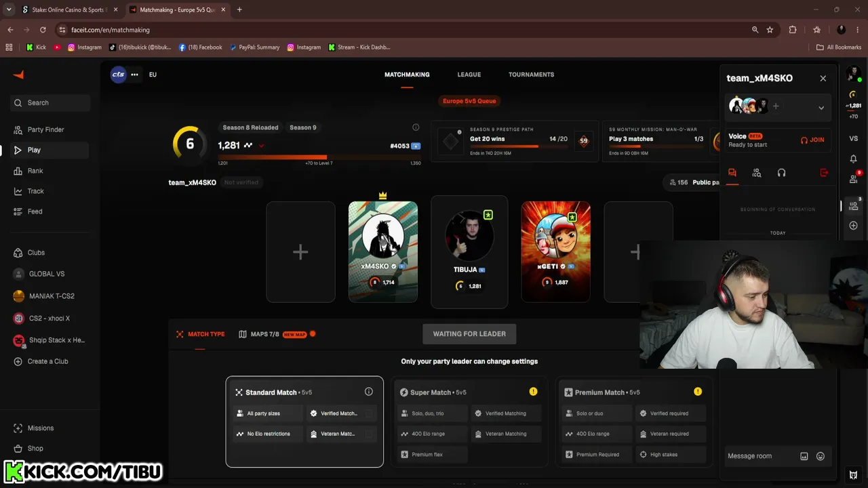Select the Season 9 tab
Viewport: 868px width, 488px height.
(302, 127)
